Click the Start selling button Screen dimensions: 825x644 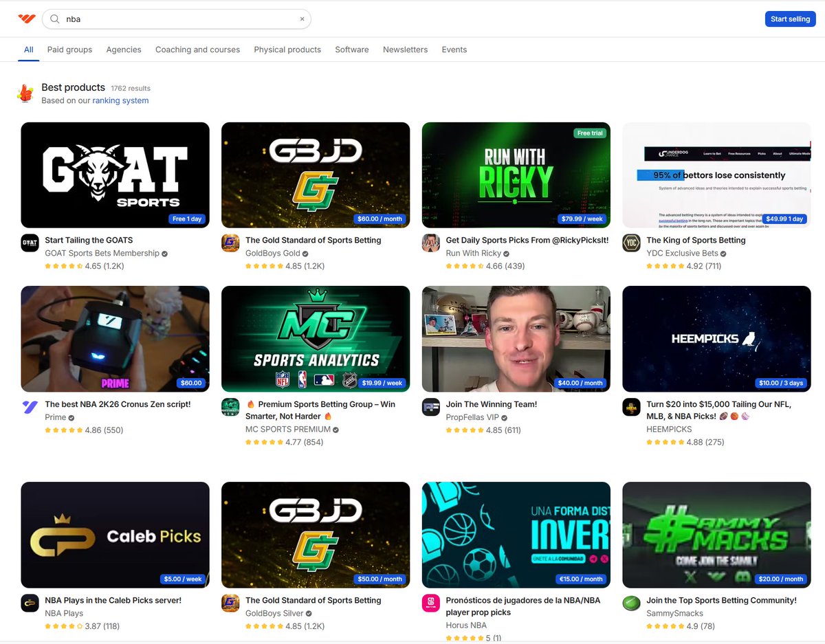click(x=790, y=19)
